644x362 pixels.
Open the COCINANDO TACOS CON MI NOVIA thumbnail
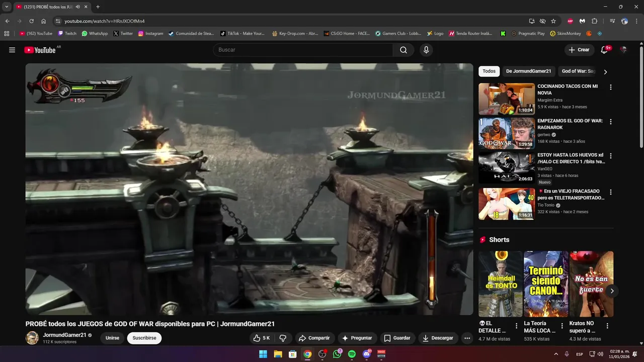coord(507,99)
